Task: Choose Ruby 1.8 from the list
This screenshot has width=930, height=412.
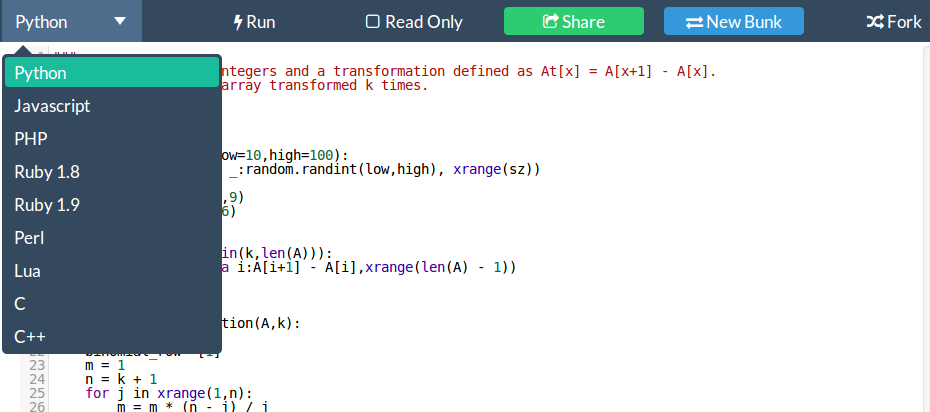Action: point(112,172)
